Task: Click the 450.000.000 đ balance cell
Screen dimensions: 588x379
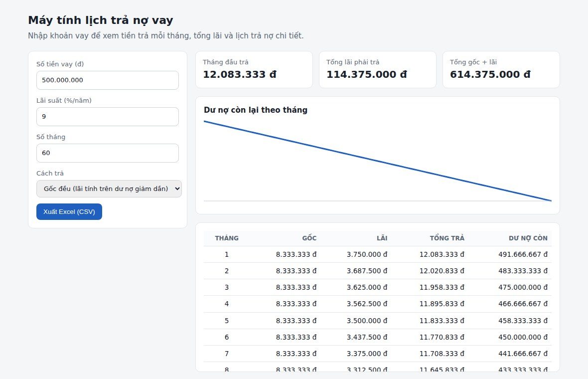Action: tap(523, 337)
